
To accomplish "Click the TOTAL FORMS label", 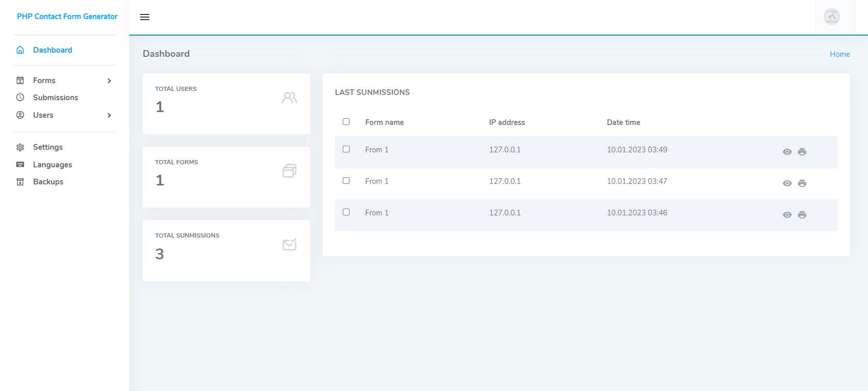I will 176,162.
